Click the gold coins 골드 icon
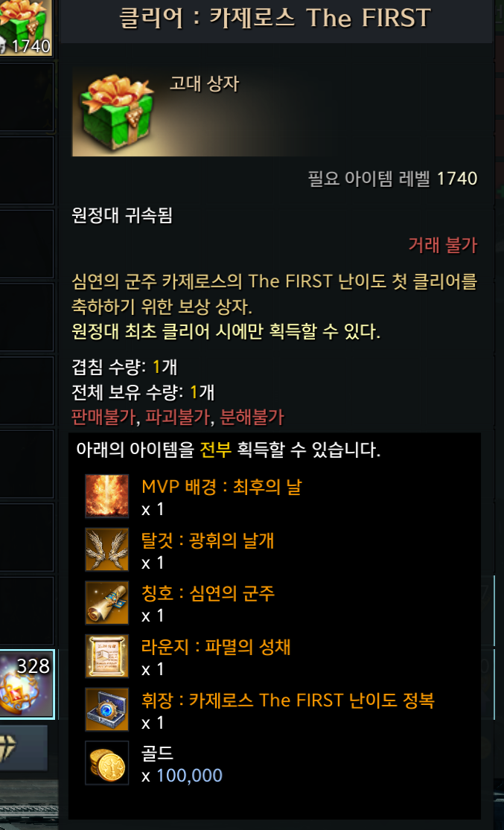Image resolution: width=504 pixels, height=830 pixels. (107, 763)
